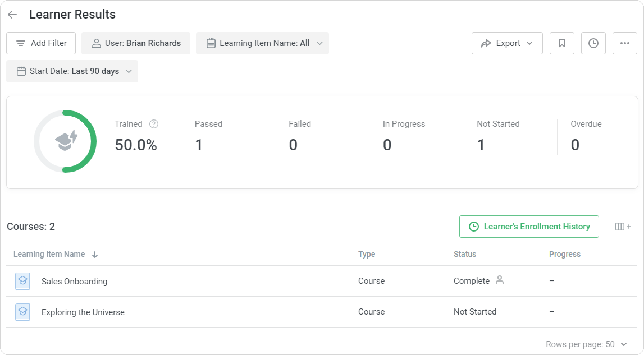Viewport: 644px width, 355px height.
Task: Expand the Learning Item Name filter dropdown
Action: [262, 43]
